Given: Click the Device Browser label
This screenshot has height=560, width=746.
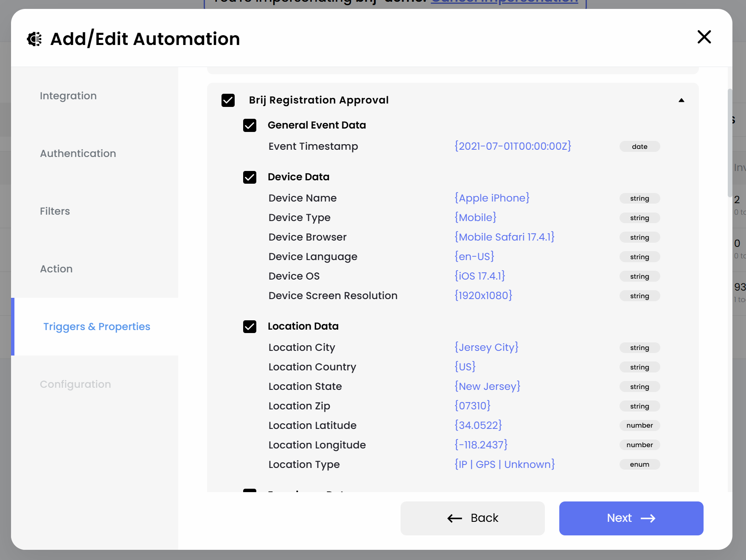Looking at the screenshot, I should coord(308,237).
